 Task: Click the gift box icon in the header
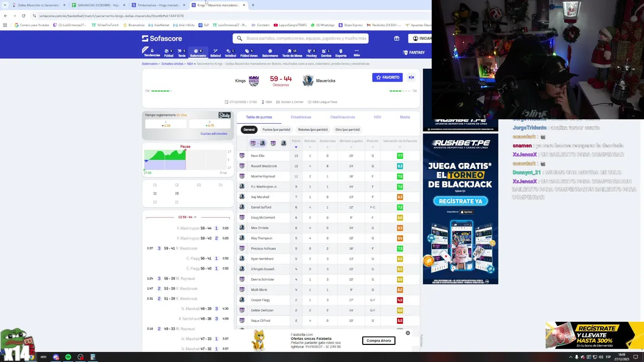(x=396, y=38)
